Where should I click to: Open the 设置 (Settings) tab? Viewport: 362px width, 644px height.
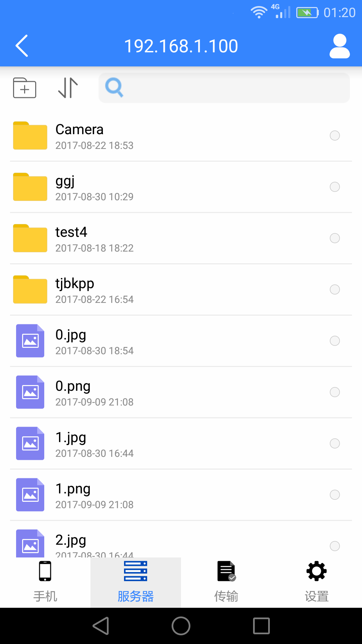point(317,582)
